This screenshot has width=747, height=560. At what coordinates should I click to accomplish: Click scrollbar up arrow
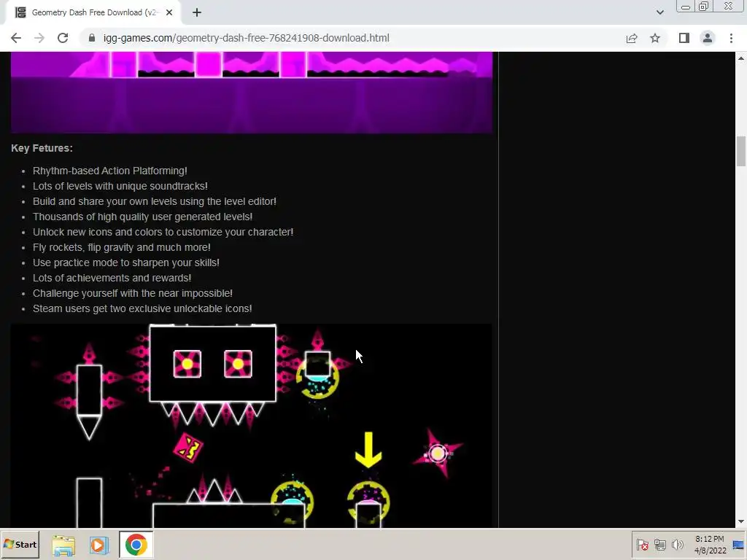(x=741, y=58)
